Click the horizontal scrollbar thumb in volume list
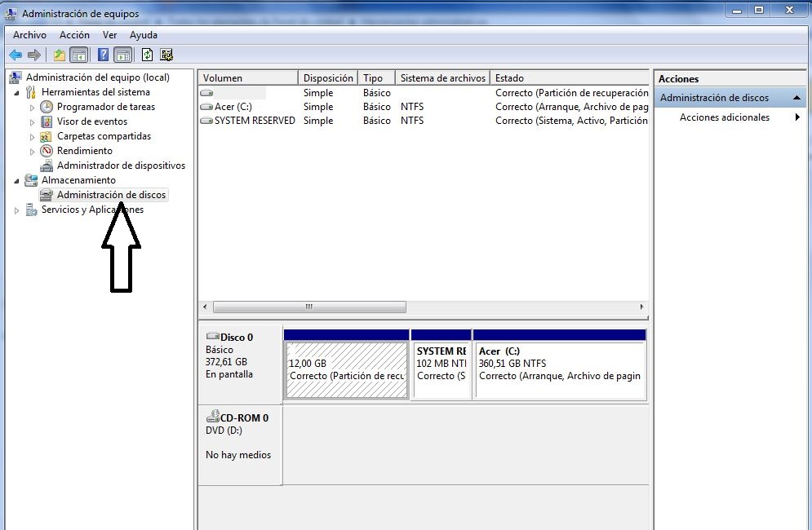 pyautogui.click(x=309, y=307)
